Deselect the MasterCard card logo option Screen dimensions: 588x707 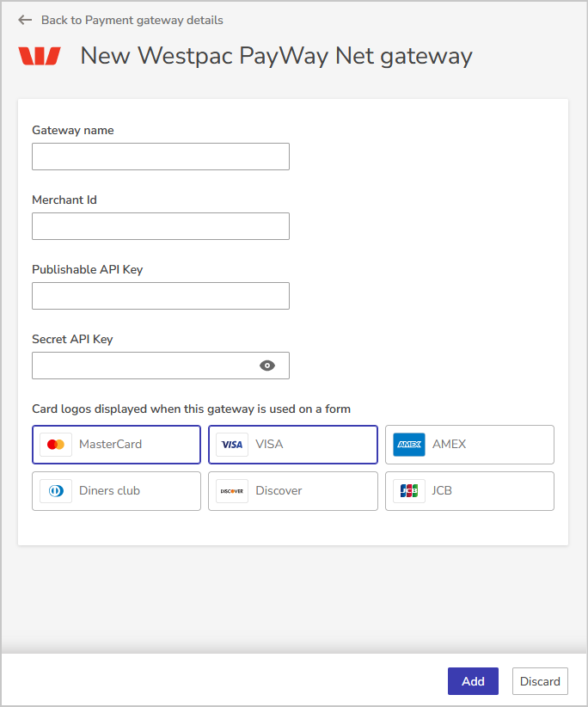coord(116,445)
